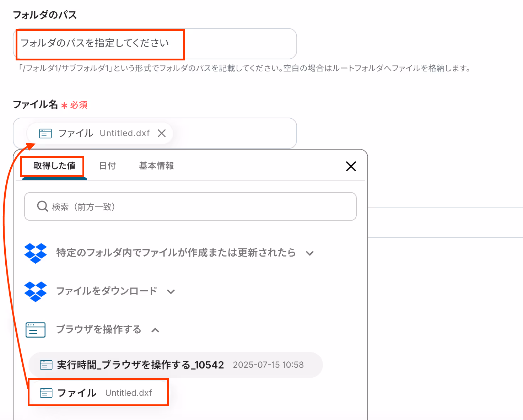Switch to the 基本情報 tab
This screenshot has width=523, height=420.
(156, 166)
